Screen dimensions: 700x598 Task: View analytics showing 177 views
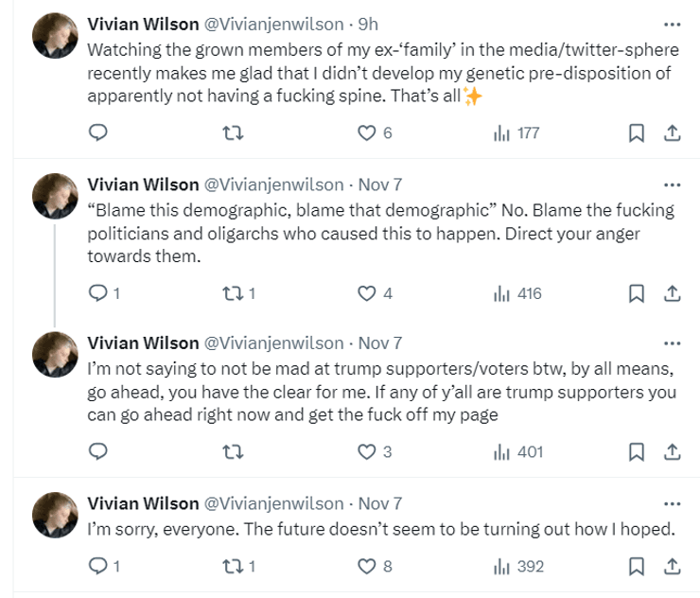coord(516,133)
